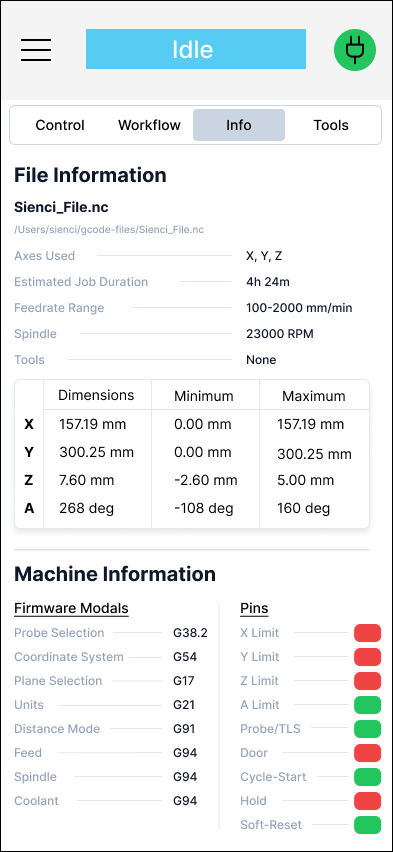Click the A minimum -108 deg cell
This screenshot has width=393, height=852.
click(204, 509)
